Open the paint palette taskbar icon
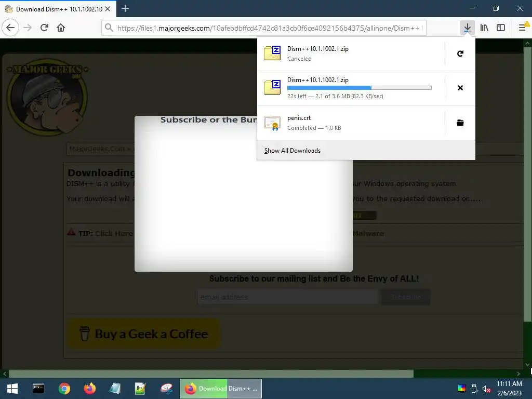The image size is (532, 399). click(x=166, y=389)
